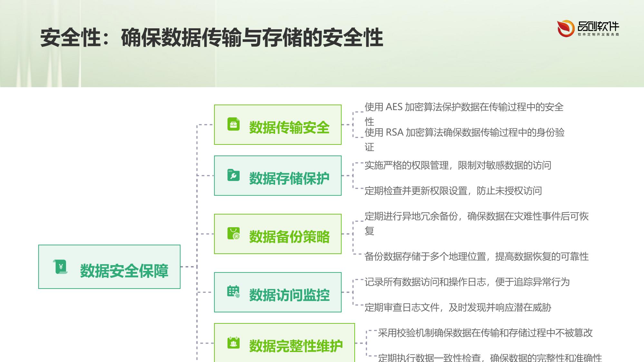This screenshot has width=644, height=362.
Task: Click the text about AES 加密算法
Action: [464, 114]
